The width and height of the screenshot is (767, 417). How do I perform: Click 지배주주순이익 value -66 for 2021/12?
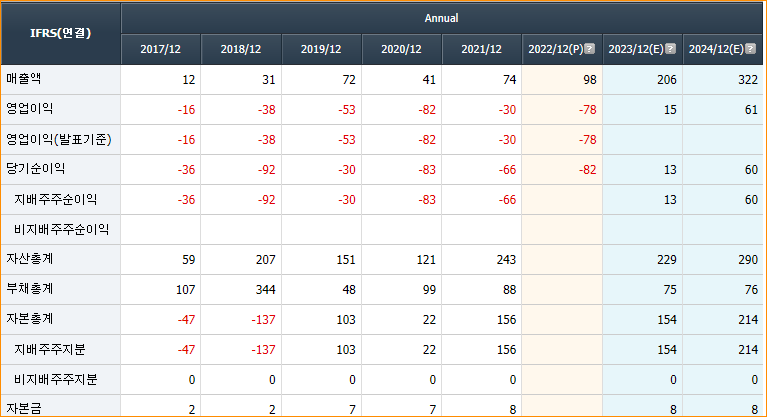pyautogui.click(x=507, y=200)
